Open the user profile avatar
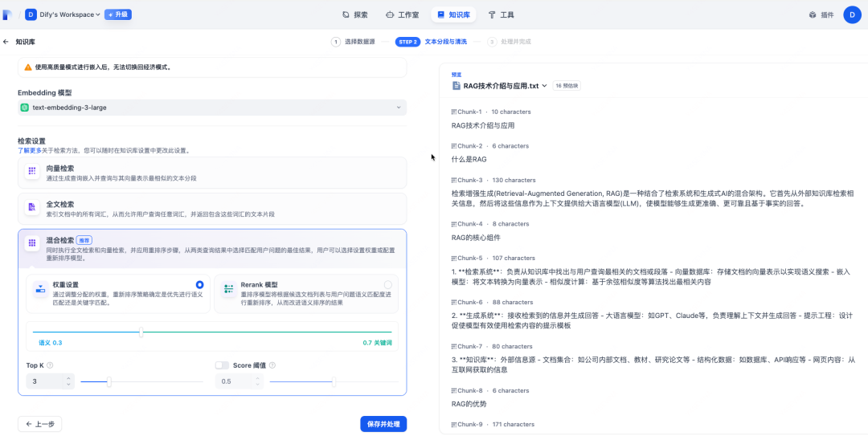Viewport: 868px width, 436px height. click(x=852, y=15)
